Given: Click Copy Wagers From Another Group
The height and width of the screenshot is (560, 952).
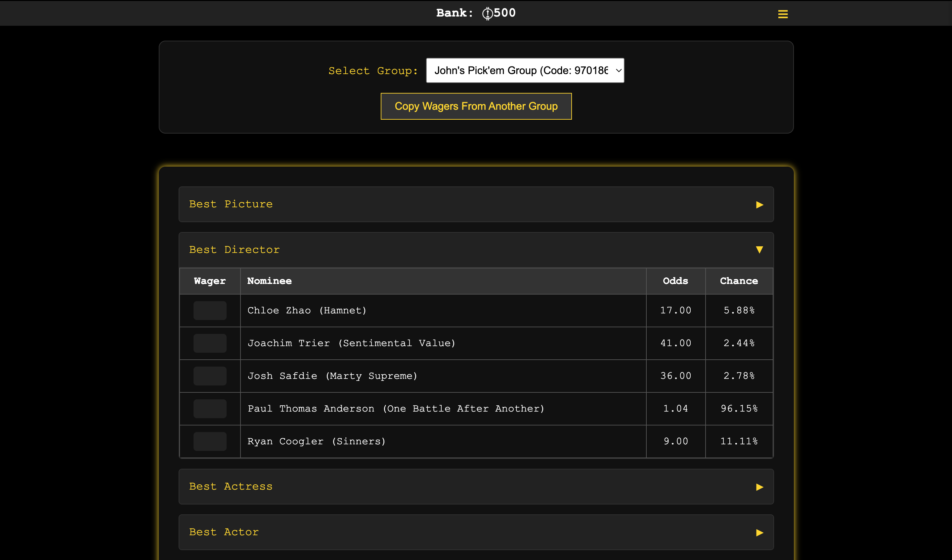Looking at the screenshot, I should click(476, 106).
